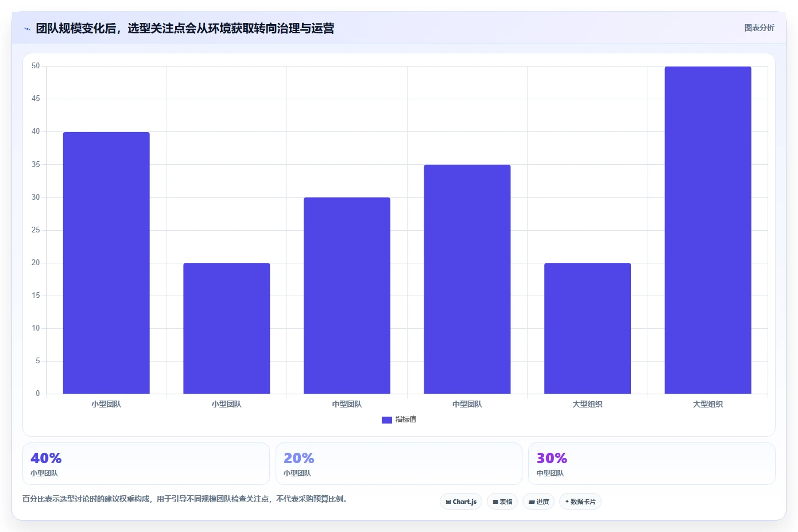Click the y-axis label 25
The height and width of the screenshot is (532, 798).
[36, 230]
